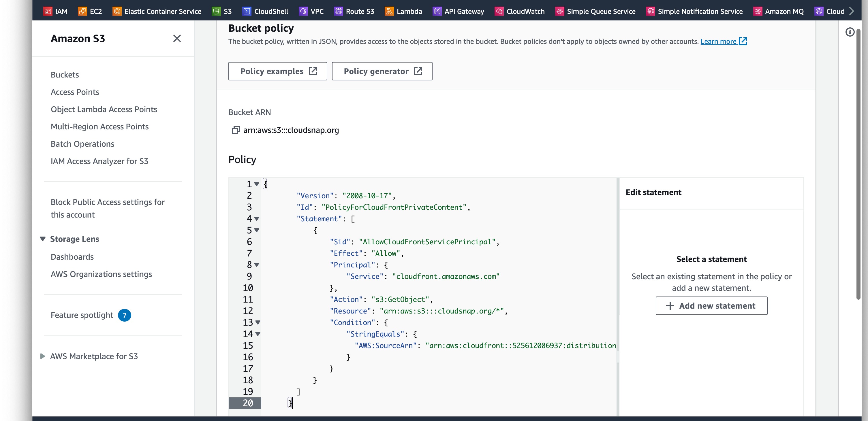This screenshot has height=421, width=868.
Task: Click the cloudfront.amazonaws.com service value
Action: pos(446,277)
